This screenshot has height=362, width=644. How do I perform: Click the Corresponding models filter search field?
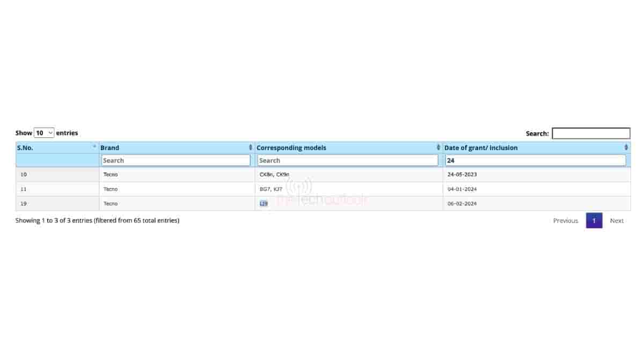pyautogui.click(x=348, y=160)
